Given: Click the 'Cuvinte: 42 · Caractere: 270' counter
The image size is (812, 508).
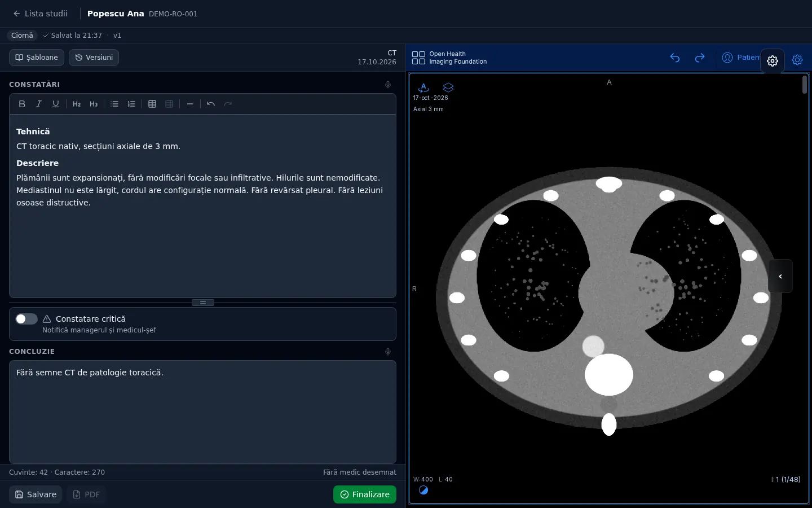Looking at the screenshot, I should click(57, 472).
